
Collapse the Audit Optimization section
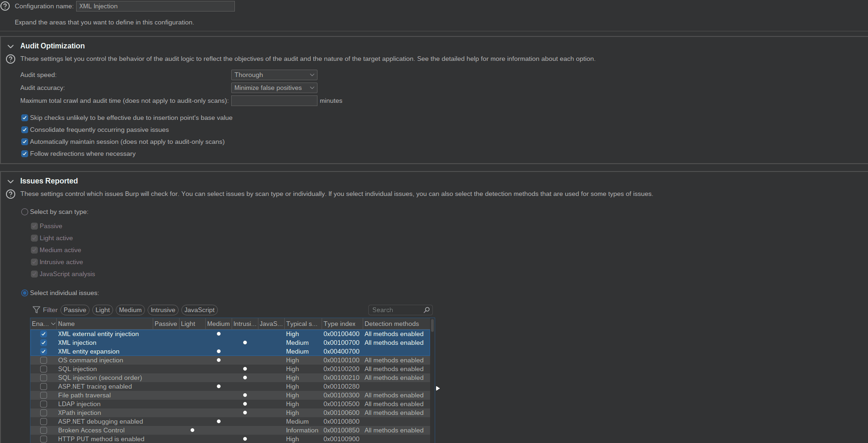(11, 46)
